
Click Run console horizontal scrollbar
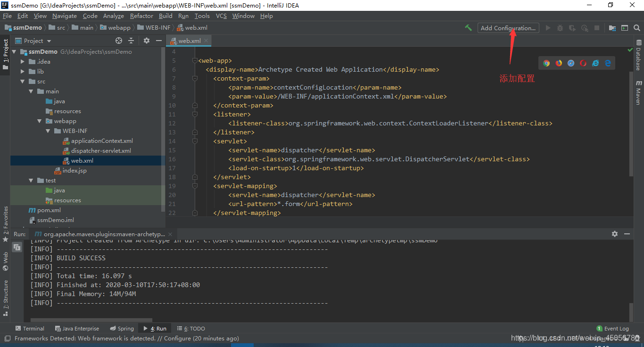91,320
